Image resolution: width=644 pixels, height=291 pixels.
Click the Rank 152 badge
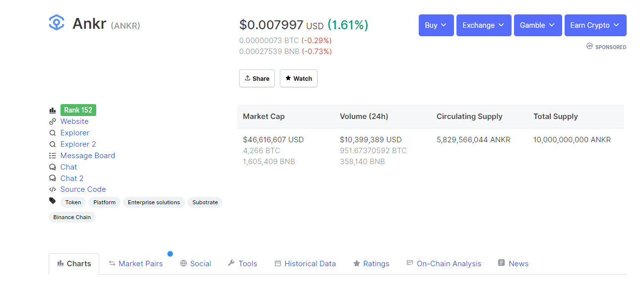(x=78, y=110)
